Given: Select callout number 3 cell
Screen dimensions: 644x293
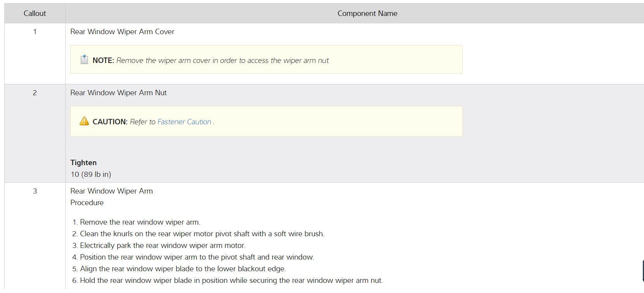Looking at the screenshot, I should point(35,191).
